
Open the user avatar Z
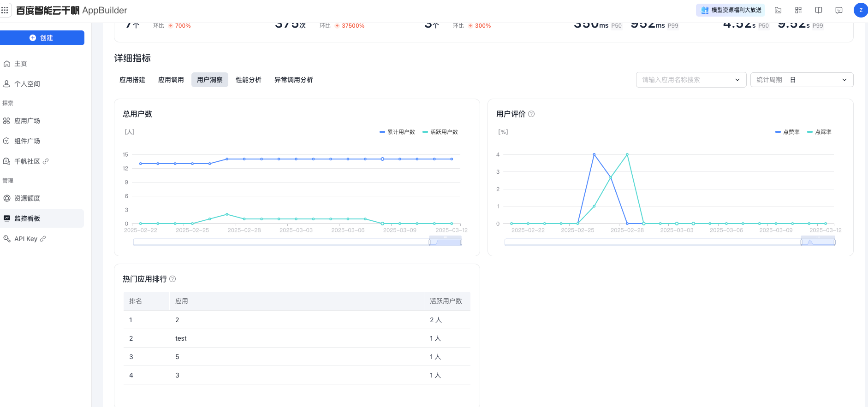(x=861, y=10)
